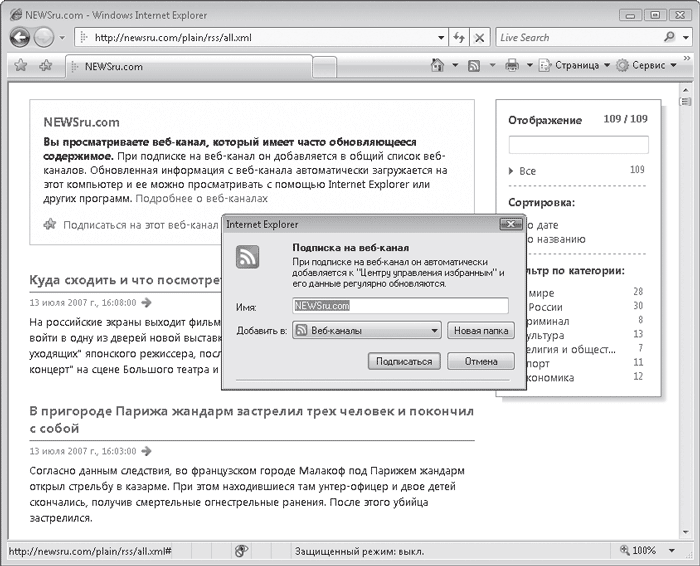Screen dimensions: 700x566
Task: Click the Refresh page icon
Action: 459,37
